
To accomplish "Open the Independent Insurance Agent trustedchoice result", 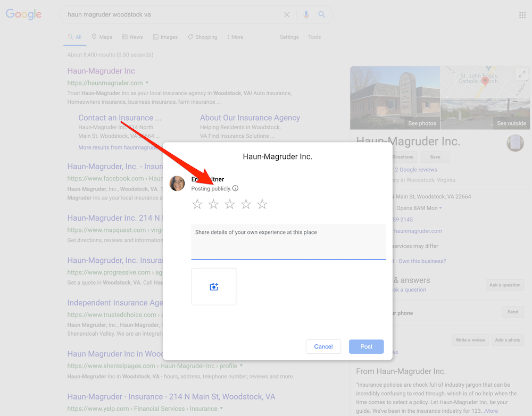I will 115,303.
